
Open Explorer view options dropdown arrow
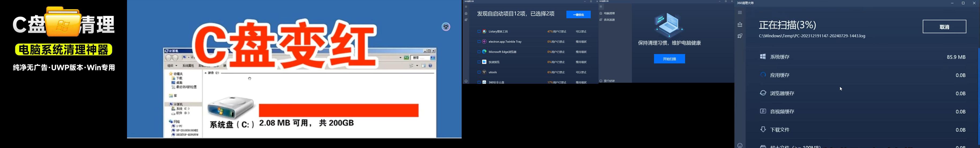(417, 66)
